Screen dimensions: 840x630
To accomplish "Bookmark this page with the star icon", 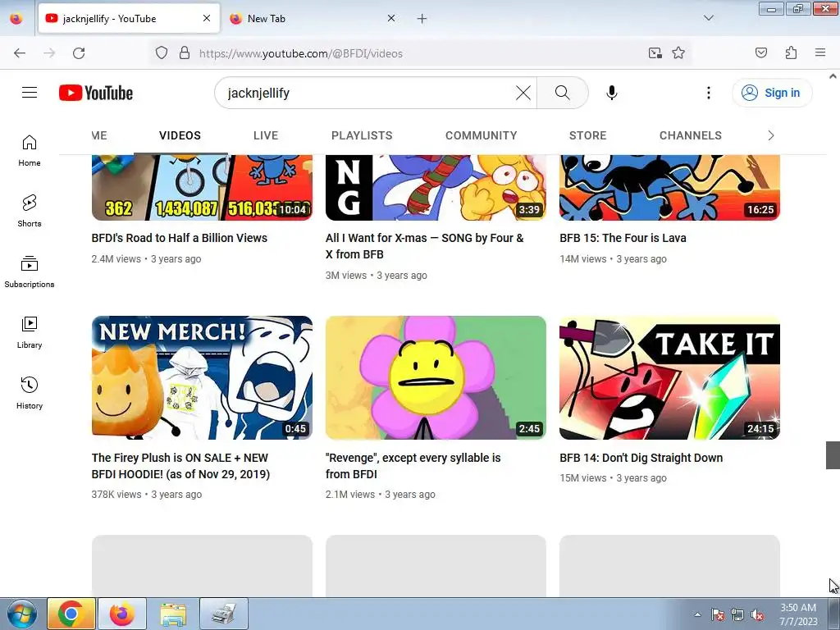I will click(678, 53).
